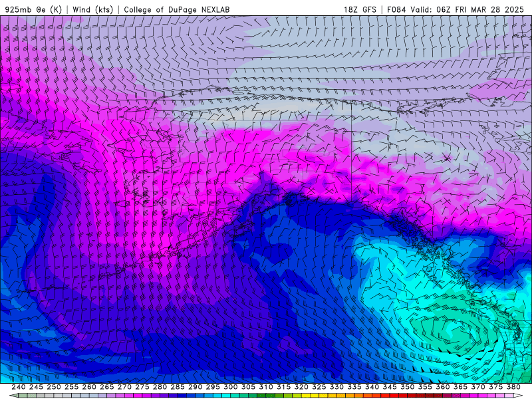Click the 365 value on the color scale
Viewport: 532px width, 399px height.
click(x=460, y=387)
